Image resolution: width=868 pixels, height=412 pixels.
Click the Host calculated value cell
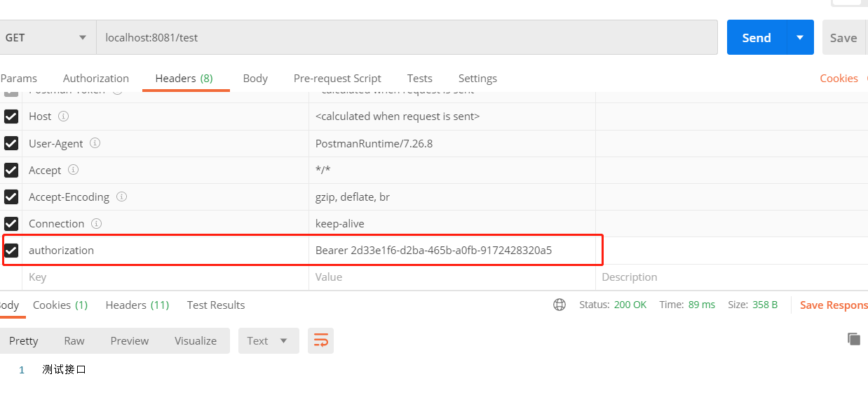(452, 117)
